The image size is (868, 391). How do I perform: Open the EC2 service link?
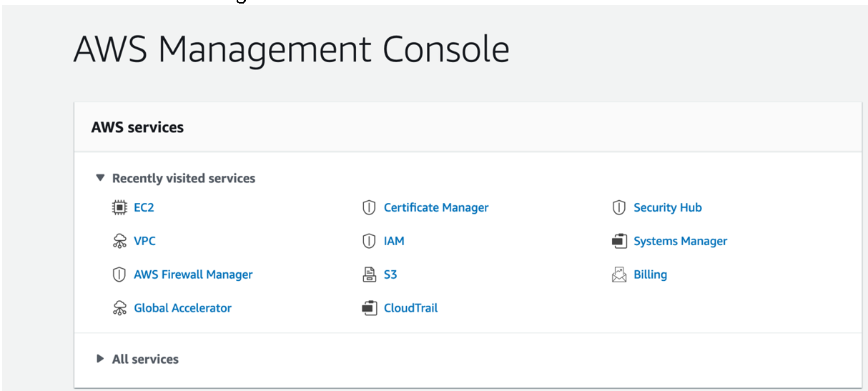[144, 208]
